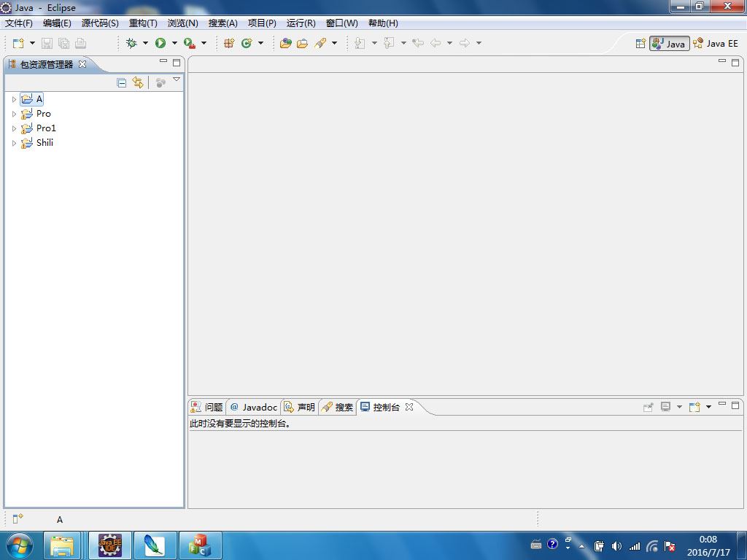
Task: Click the Run External Tools icon
Action: click(x=190, y=43)
